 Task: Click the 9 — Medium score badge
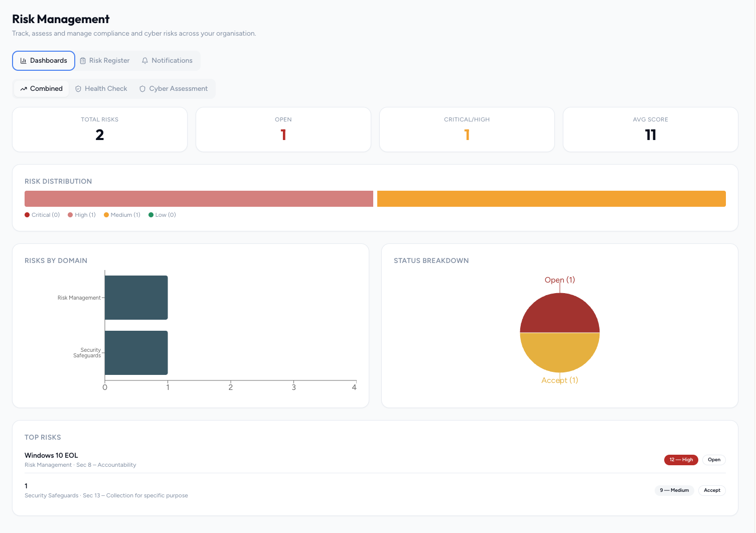674,490
